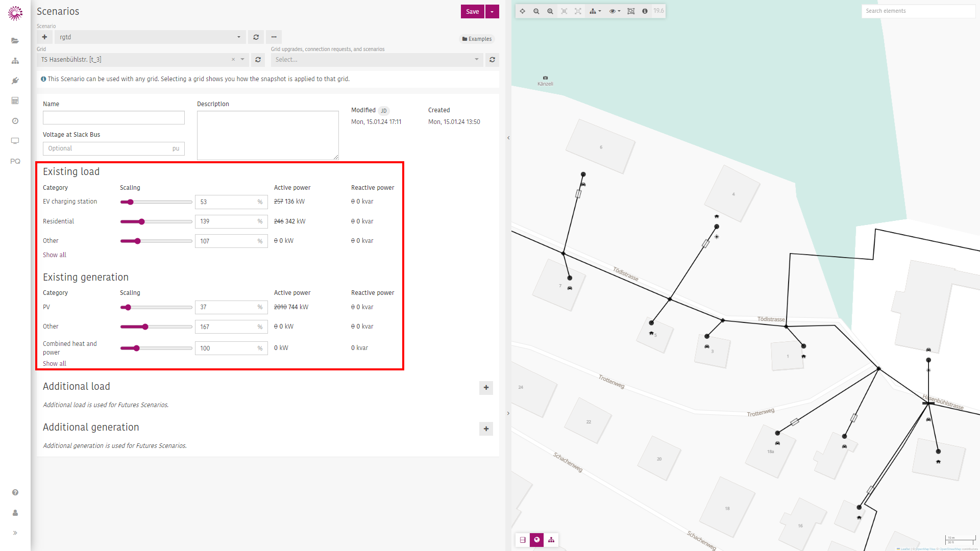Screen dimensions: 980x551
Task: Zoom out on the map
Action: coord(536,11)
